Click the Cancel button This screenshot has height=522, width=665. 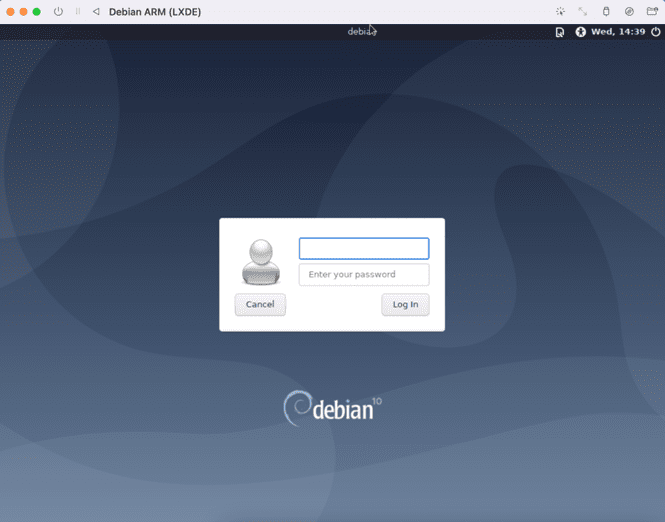pyautogui.click(x=260, y=304)
